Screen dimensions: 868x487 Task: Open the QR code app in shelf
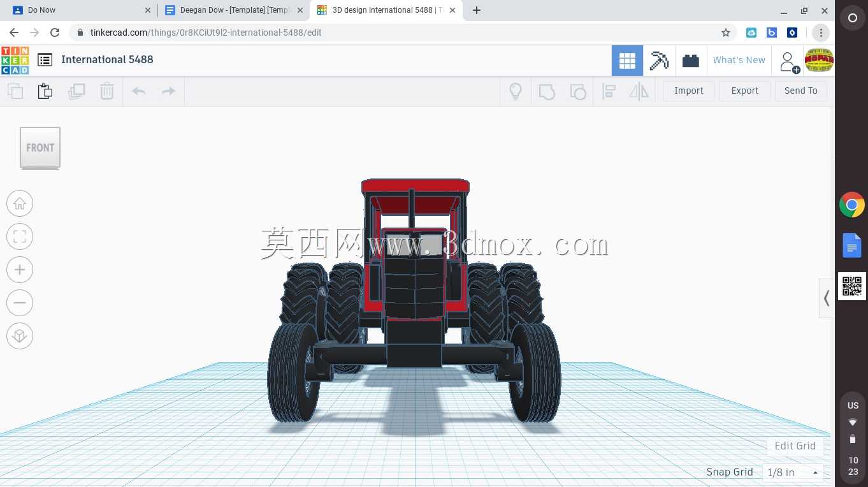tap(852, 286)
